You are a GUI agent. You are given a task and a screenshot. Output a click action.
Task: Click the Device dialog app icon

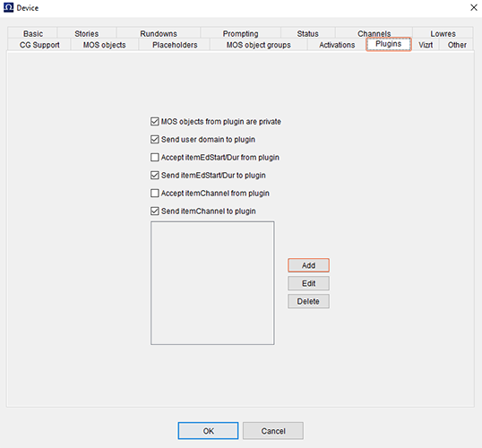(x=8, y=7)
